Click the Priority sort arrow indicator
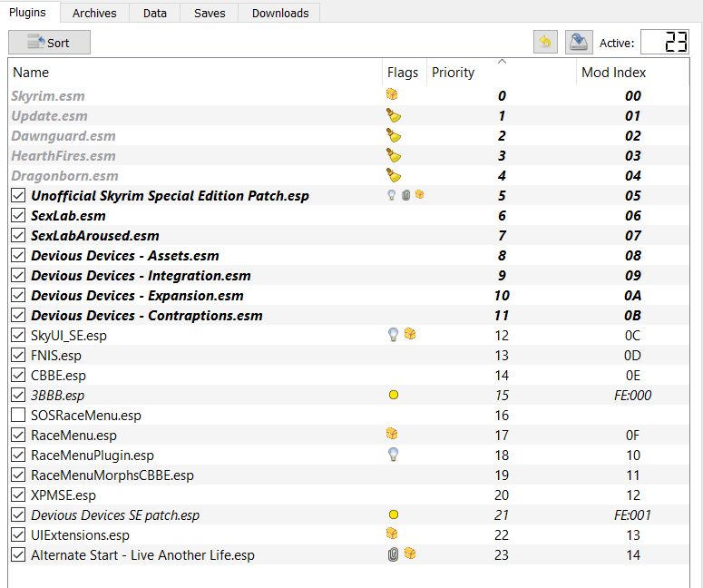This screenshot has width=703, height=588. coord(503,62)
